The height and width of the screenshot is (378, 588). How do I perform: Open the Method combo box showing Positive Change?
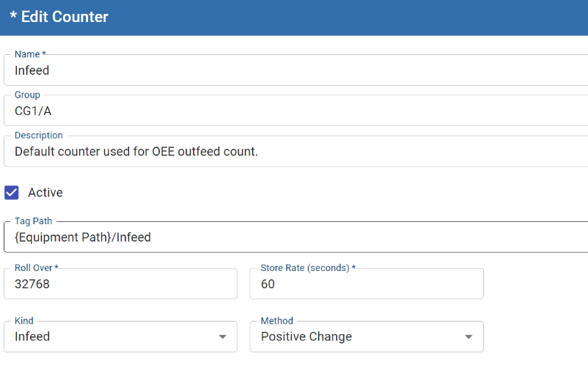tap(359, 337)
